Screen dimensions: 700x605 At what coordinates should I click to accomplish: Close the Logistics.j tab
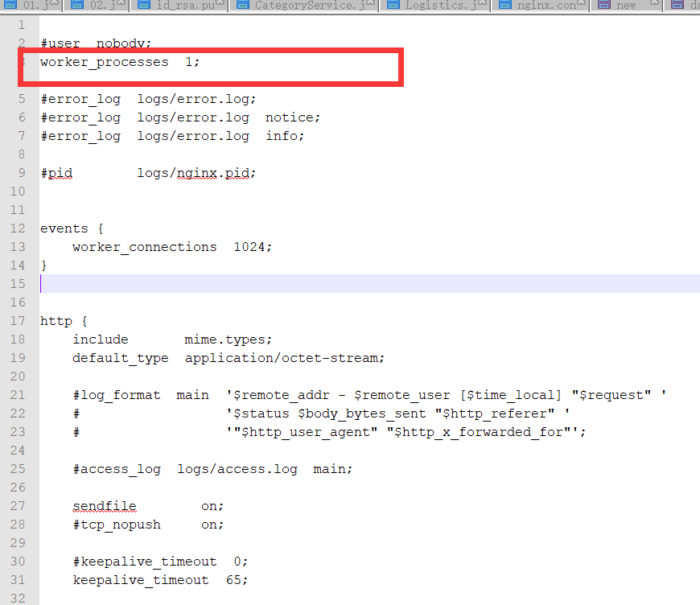(483, 2)
